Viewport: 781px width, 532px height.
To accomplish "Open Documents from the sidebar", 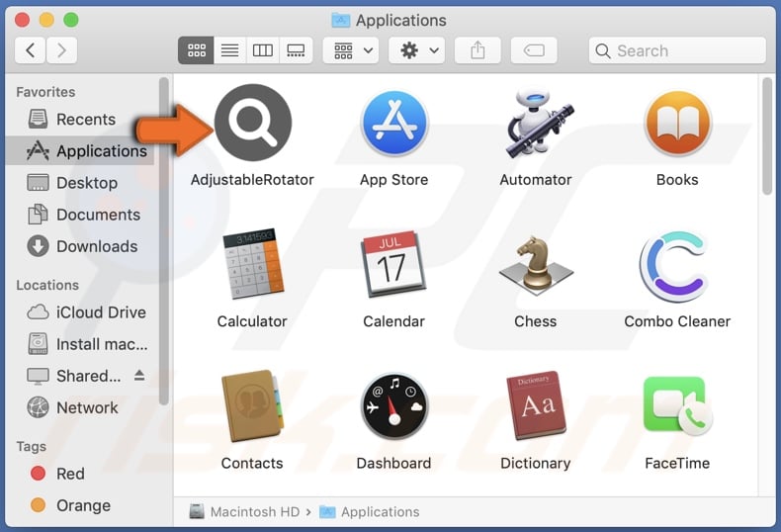I will tap(80, 215).
